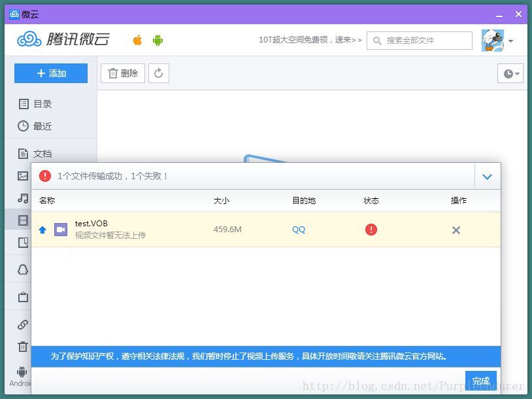Viewport: 532px width, 399px height.
Task: Click the refresh icon in toolbar
Action: tap(158, 73)
